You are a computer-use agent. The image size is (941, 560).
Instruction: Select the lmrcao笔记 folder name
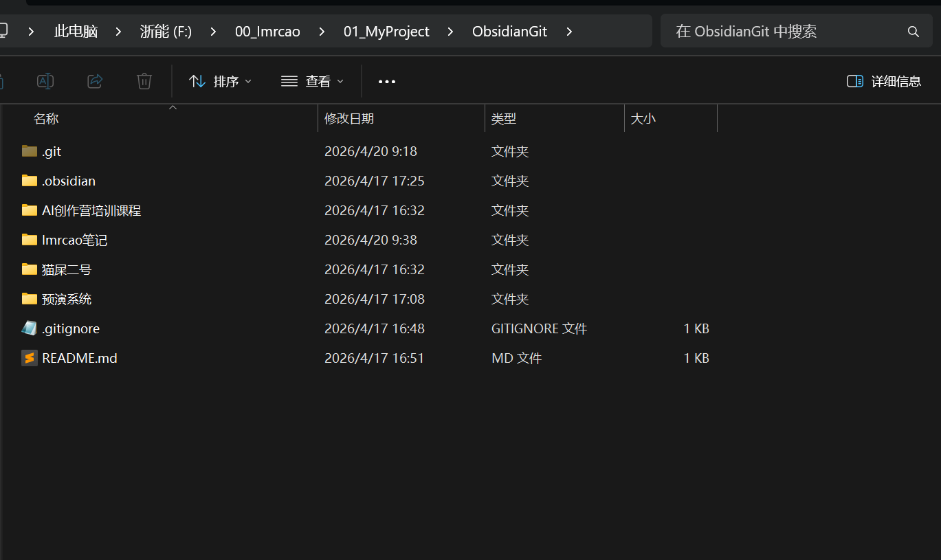click(x=75, y=240)
